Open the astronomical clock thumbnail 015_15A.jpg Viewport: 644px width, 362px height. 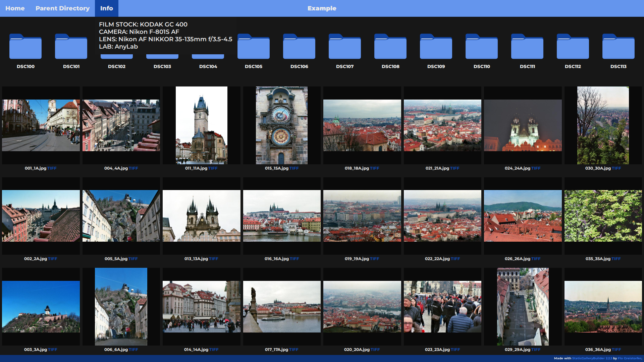click(282, 125)
